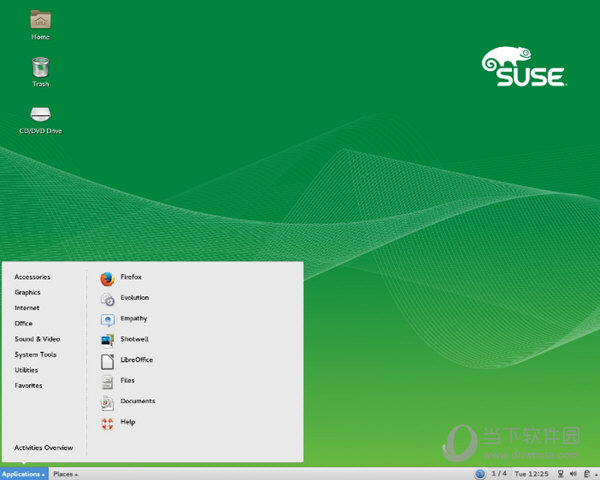This screenshot has width=600, height=480.
Task: Click the Empathy text label
Action: pyautogui.click(x=134, y=318)
